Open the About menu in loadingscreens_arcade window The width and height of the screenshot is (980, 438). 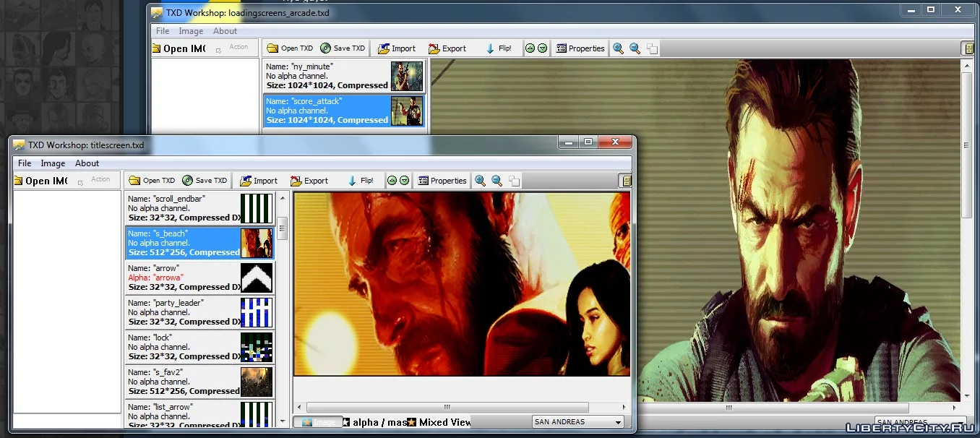coord(225,31)
